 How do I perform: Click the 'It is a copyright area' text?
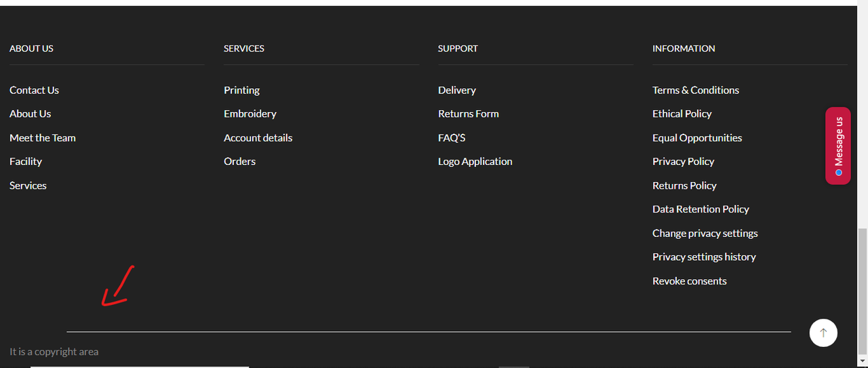[54, 352]
